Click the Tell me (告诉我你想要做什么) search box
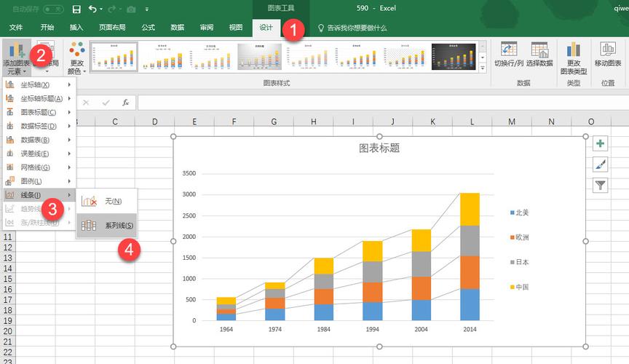 point(352,28)
